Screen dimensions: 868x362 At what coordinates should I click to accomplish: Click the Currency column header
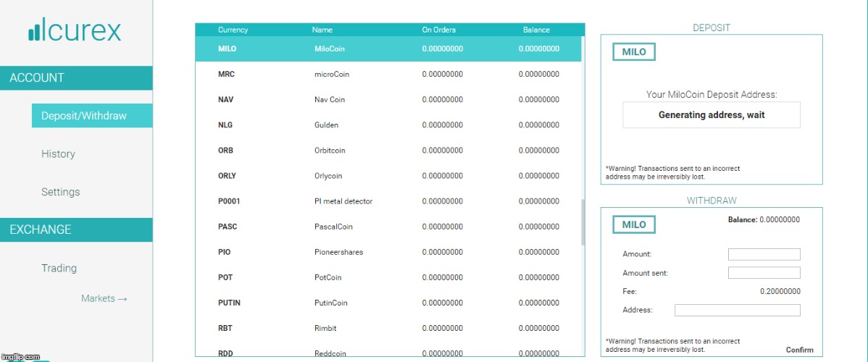pos(233,30)
